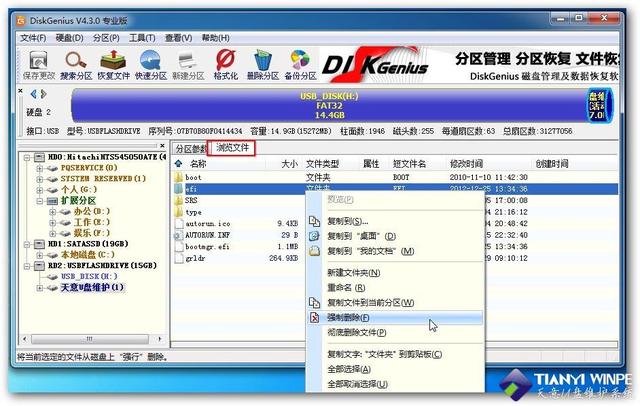Click the tree panel horizontal scrollbar right arrow
Image resolution: width=640 pixels, height=406 pixels.
160,339
